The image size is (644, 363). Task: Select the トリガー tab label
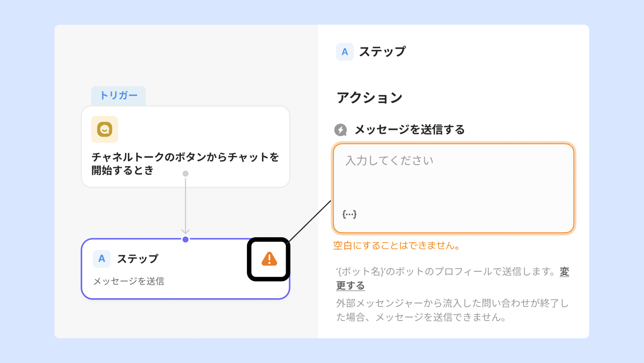point(118,96)
